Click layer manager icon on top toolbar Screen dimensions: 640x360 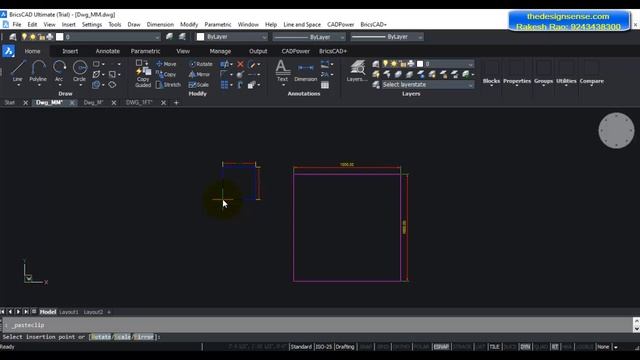(13, 37)
